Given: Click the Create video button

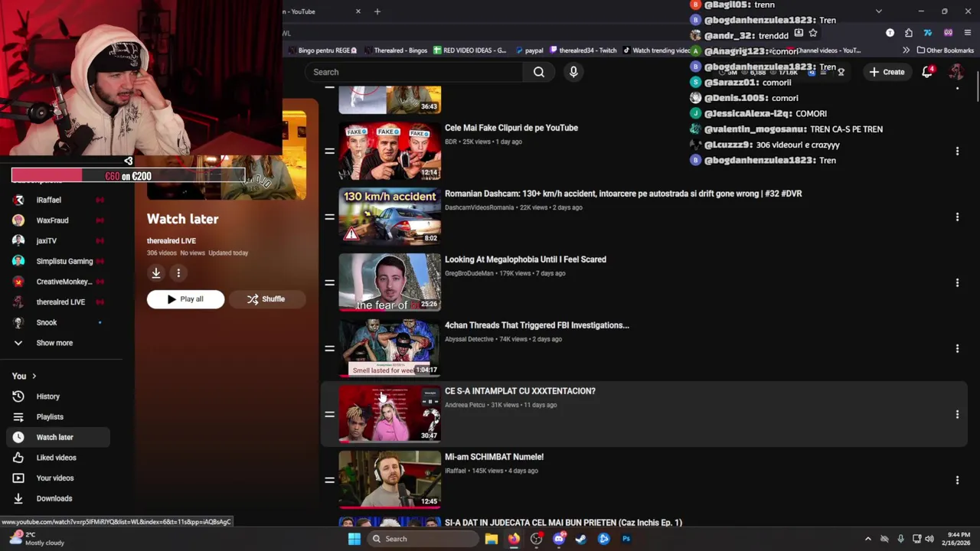Looking at the screenshot, I should (x=887, y=72).
